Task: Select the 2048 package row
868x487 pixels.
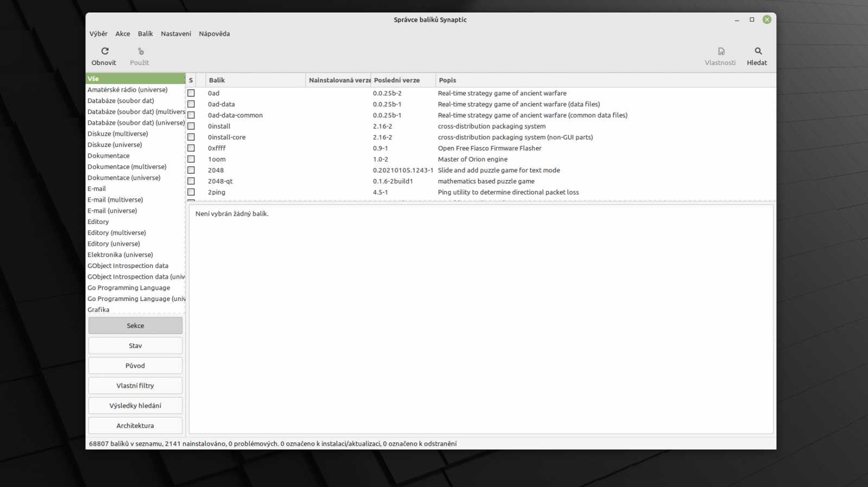Action: [x=481, y=170]
